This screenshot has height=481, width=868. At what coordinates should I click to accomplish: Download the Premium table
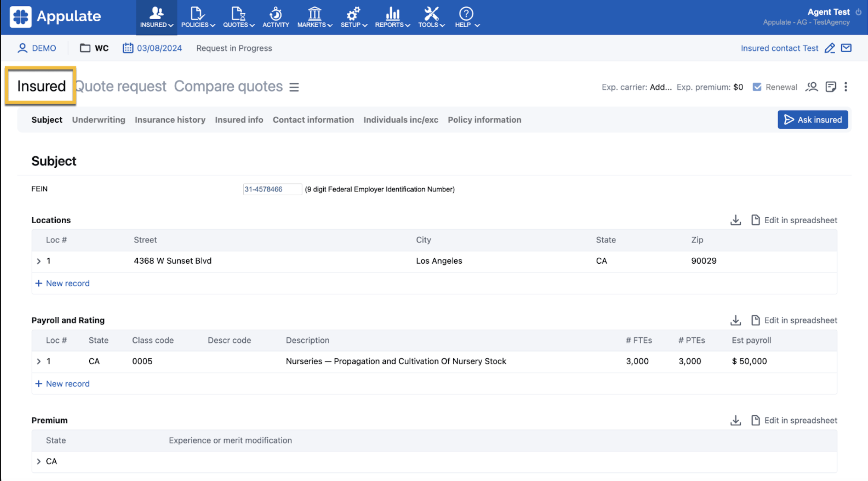point(736,420)
